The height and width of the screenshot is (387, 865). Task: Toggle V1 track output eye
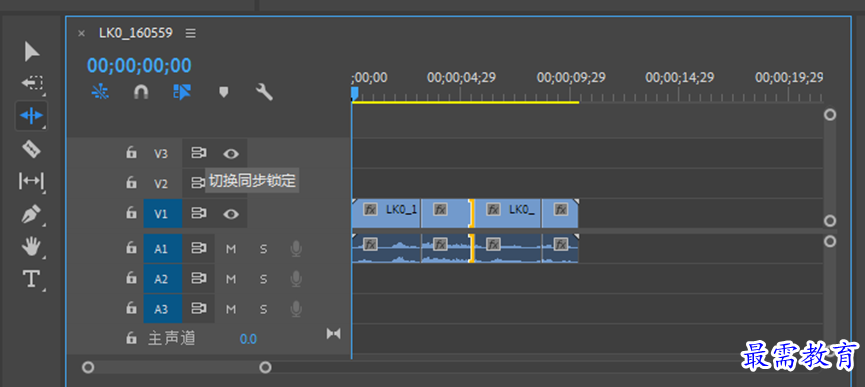[231, 214]
